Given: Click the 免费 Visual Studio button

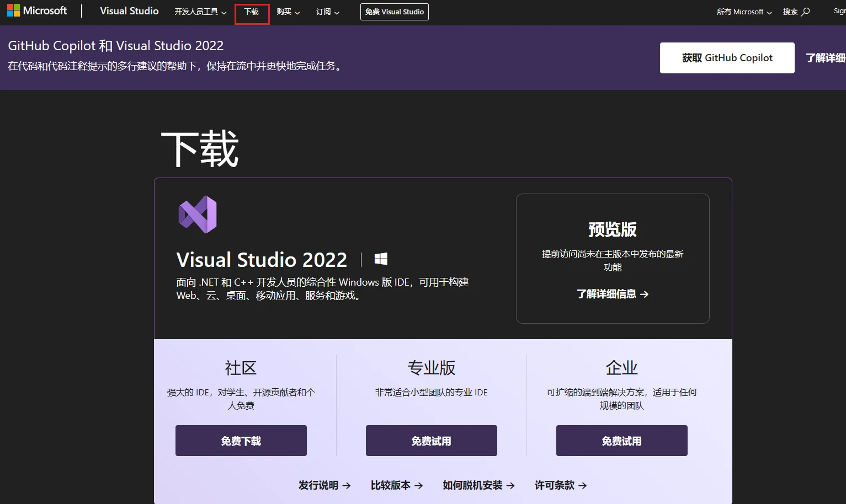Looking at the screenshot, I should (x=395, y=12).
